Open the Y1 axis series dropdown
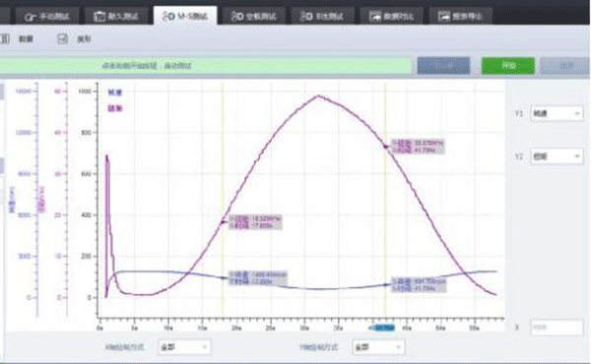This screenshot has height=364, width=591. 557,113
